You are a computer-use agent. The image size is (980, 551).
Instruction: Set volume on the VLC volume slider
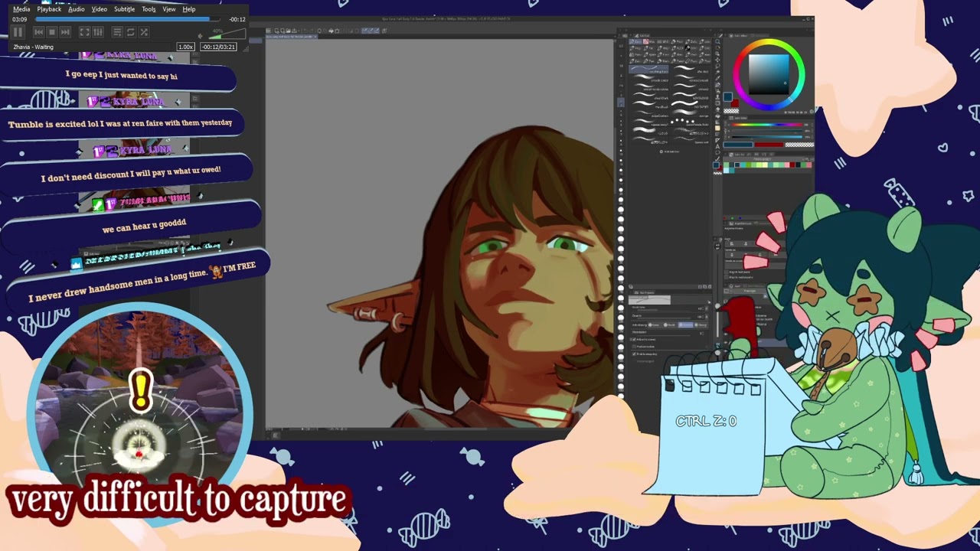click(227, 34)
